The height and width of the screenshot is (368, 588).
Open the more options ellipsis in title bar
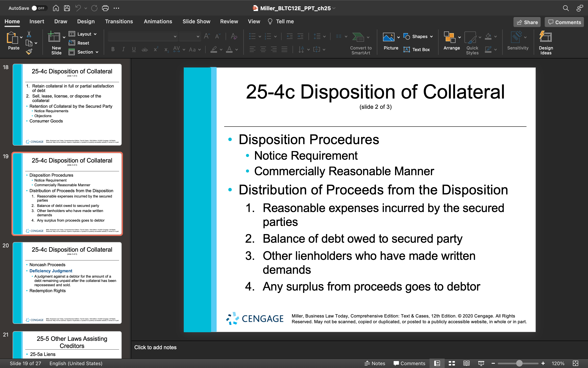(116, 8)
